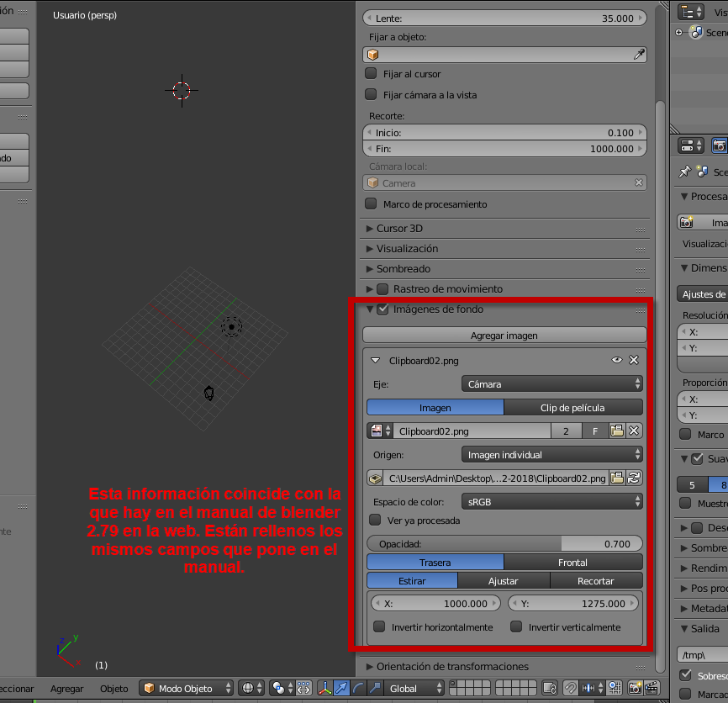Collapse Clipboard02.png image settings triangle
This screenshot has width=728, height=703.
point(376,360)
